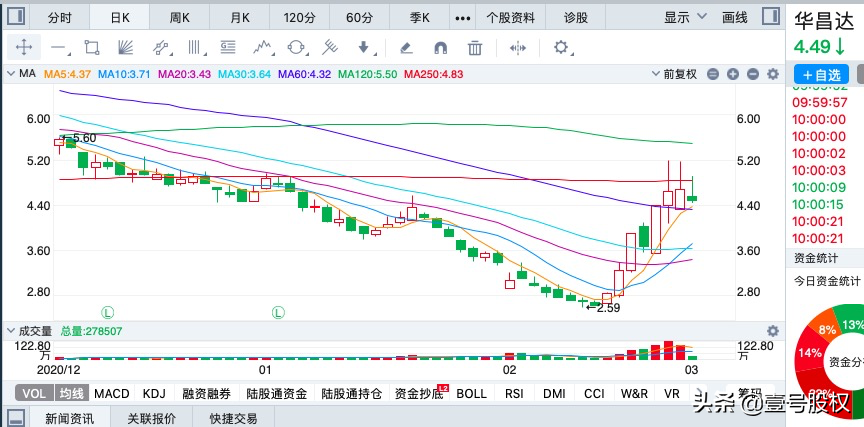Select the 陆股通资金 indicator
Screen dimensions: 864x427
pos(277,393)
